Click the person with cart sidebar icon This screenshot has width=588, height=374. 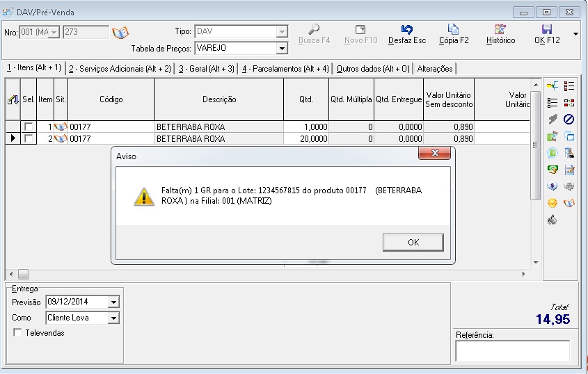click(569, 153)
